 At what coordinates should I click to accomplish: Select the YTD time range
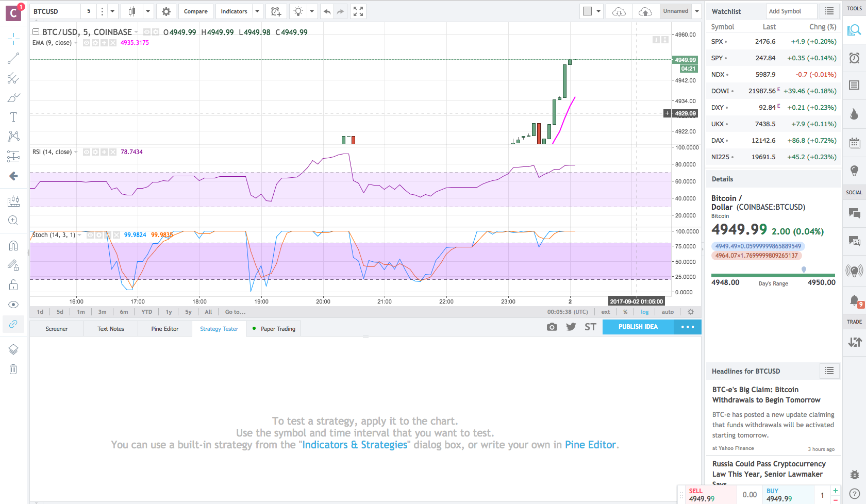[x=147, y=312]
